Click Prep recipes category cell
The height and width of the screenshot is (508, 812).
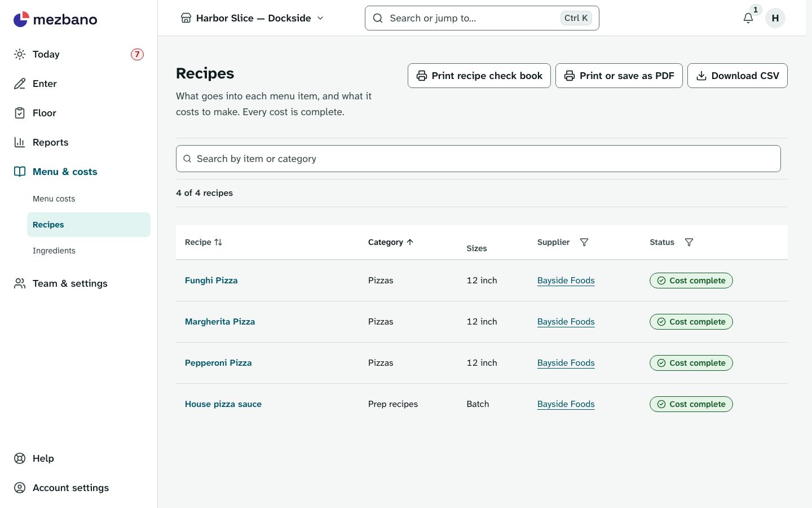coord(393,404)
